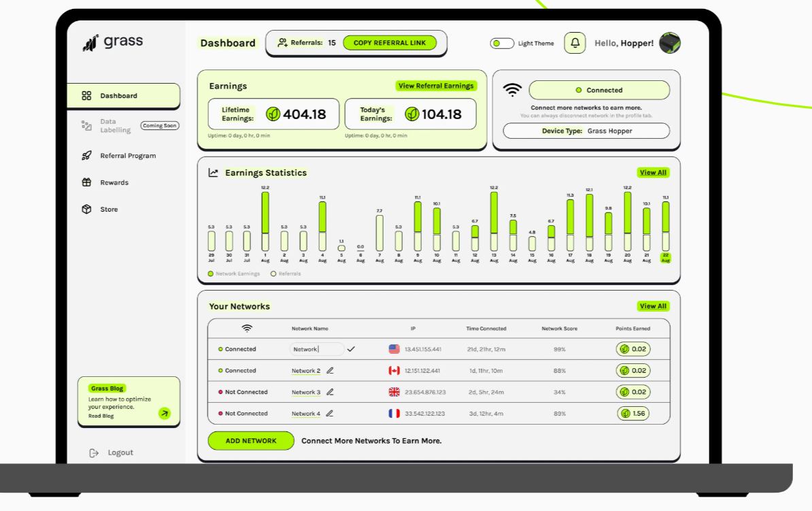Click the Referrals count 15
Screen dimensions: 812x511
(x=332, y=43)
